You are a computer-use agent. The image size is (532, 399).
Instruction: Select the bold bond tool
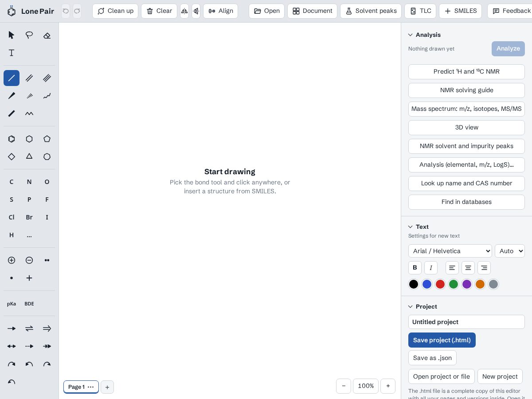pos(12,113)
